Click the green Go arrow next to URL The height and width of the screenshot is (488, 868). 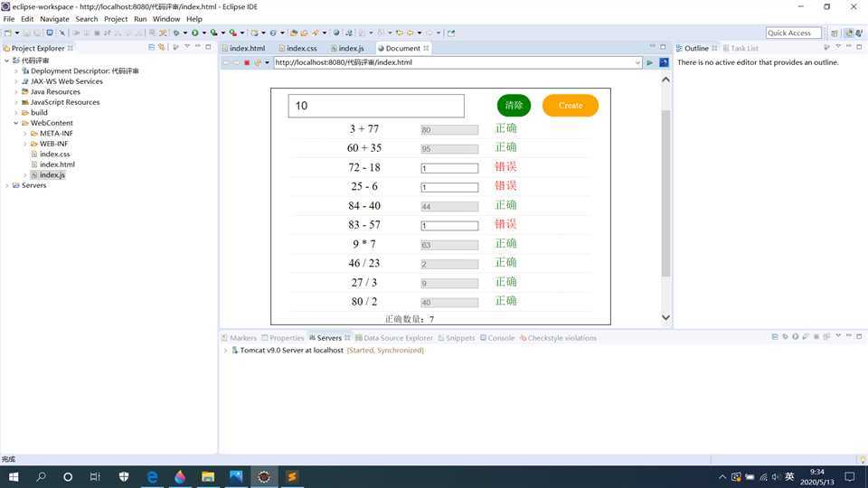coord(650,62)
